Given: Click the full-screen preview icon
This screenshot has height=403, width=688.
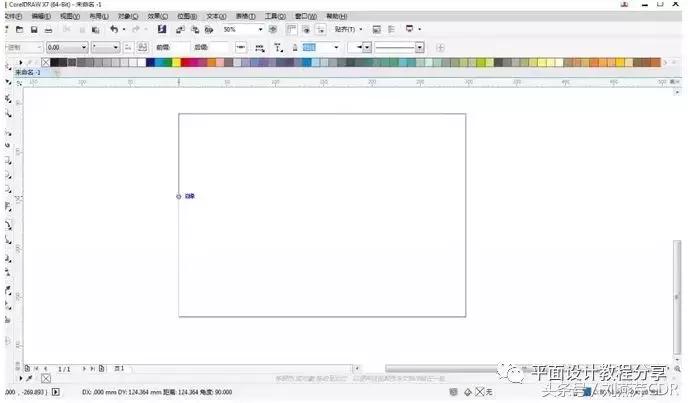Looking at the screenshot, I should coord(272,29).
